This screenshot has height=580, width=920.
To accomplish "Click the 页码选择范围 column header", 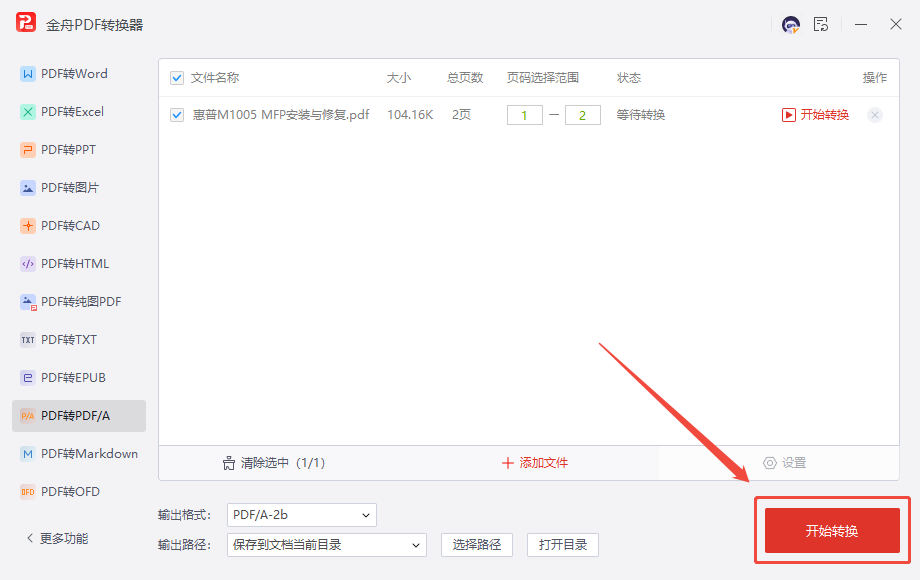I will point(543,78).
